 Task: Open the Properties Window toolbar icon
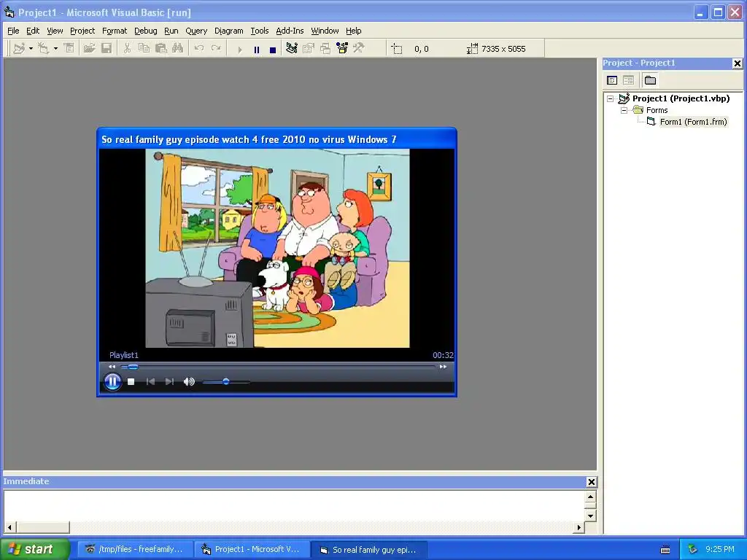tap(309, 49)
